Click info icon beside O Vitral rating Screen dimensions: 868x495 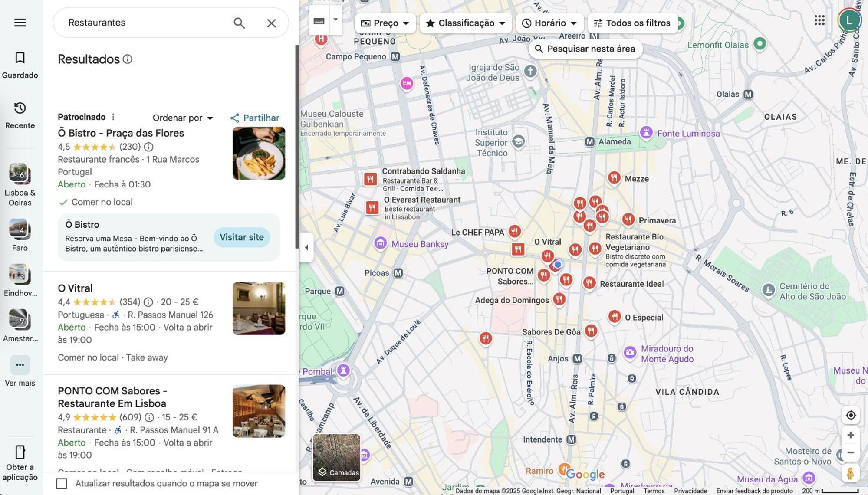pyautogui.click(x=148, y=302)
